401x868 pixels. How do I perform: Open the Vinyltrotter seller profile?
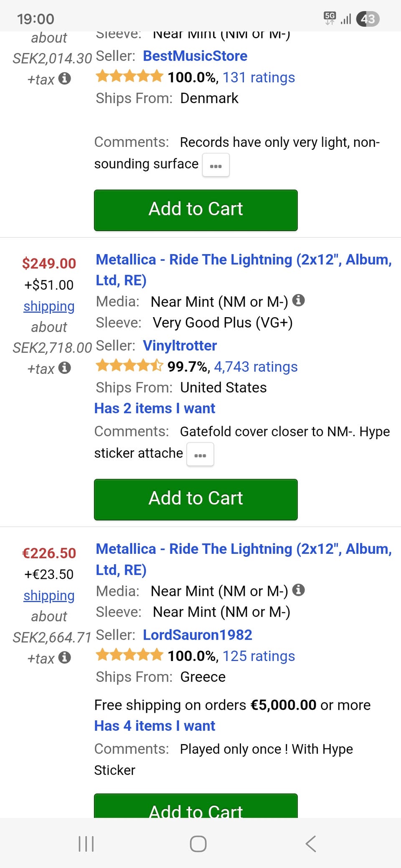[x=180, y=346]
